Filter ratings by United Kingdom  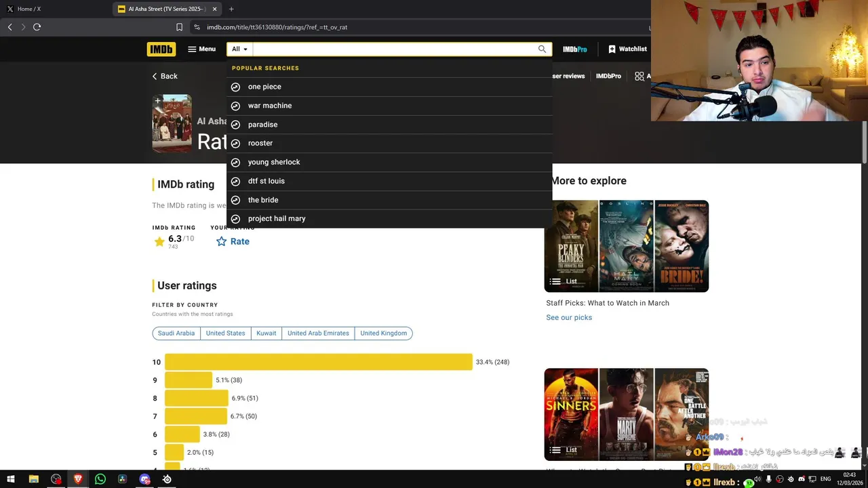point(384,333)
